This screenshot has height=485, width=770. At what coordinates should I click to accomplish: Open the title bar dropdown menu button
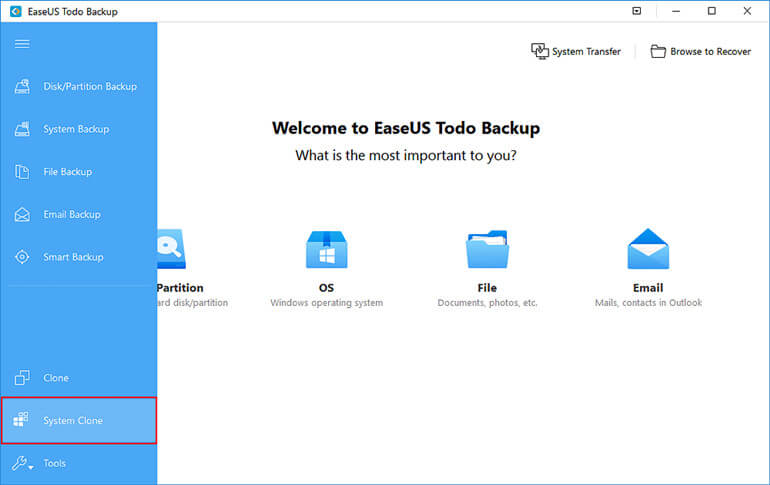(636, 11)
